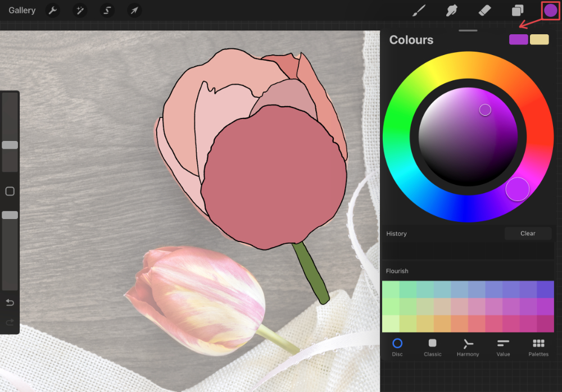Open the Harmony colour mode
Screen dimensions: 562x392
(x=468, y=347)
